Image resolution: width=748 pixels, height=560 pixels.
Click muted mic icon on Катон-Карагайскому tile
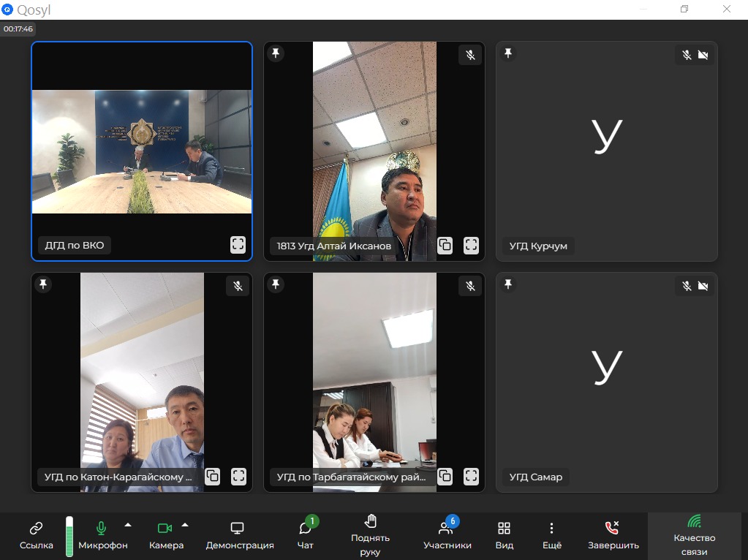point(238,286)
